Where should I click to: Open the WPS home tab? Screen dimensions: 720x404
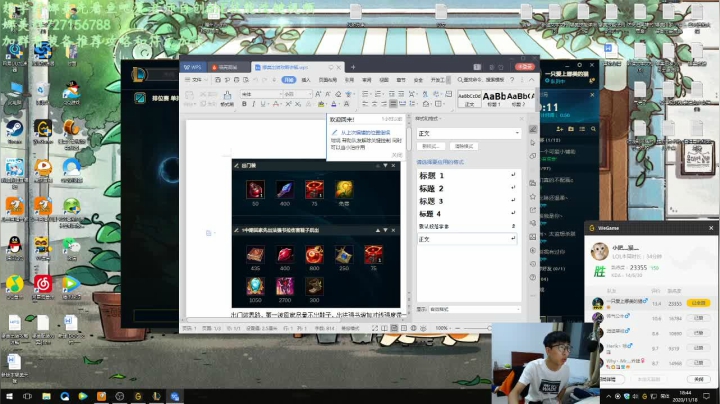tap(193, 67)
